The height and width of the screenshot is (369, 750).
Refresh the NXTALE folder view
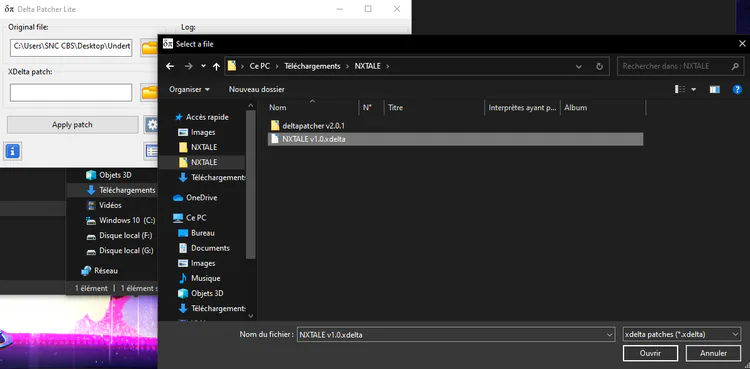pyautogui.click(x=599, y=67)
